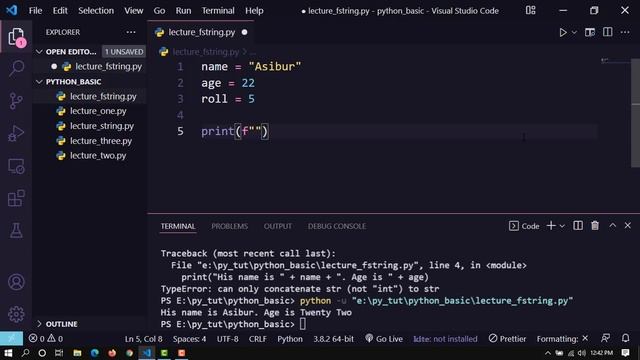Split the terminal panel
The height and width of the screenshot is (360, 640).
click(x=578, y=226)
